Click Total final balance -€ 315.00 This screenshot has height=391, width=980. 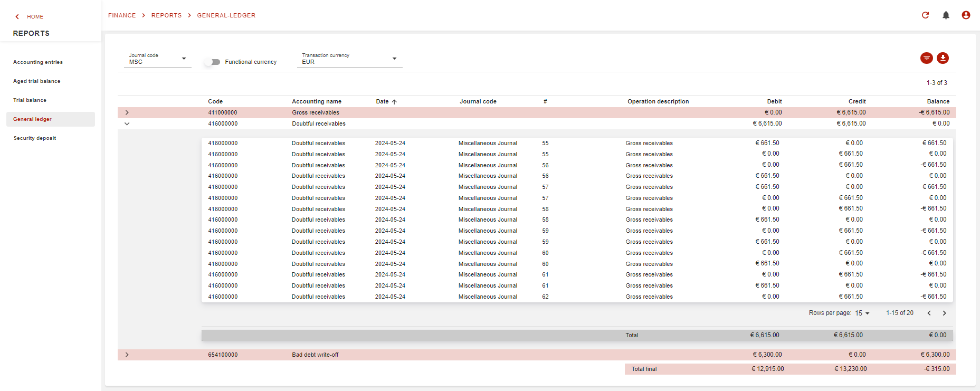[937, 369]
